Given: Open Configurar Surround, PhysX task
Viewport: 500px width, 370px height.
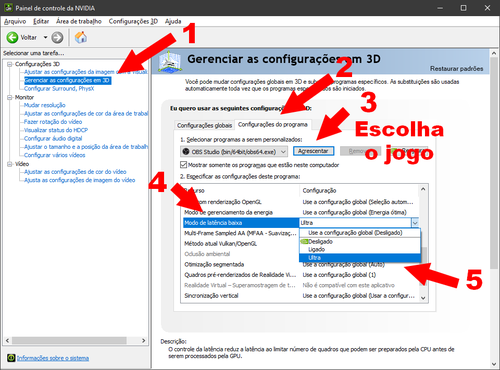Looking at the screenshot, I should point(59,88).
